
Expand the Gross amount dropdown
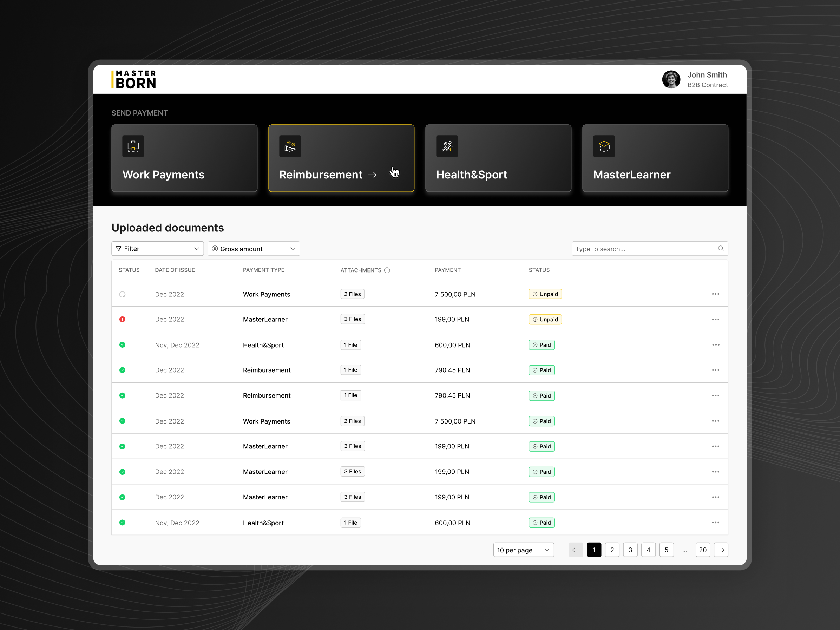click(x=254, y=248)
